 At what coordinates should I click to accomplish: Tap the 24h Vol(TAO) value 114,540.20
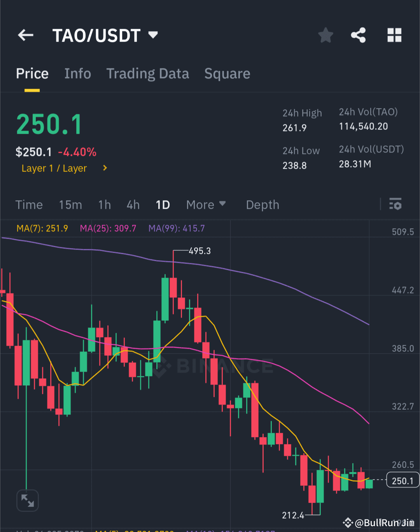pyautogui.click(x=363, y=126)
